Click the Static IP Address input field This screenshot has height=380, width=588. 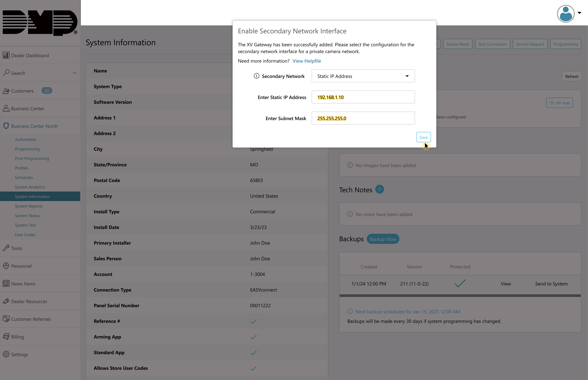click(x=363, y=97)
